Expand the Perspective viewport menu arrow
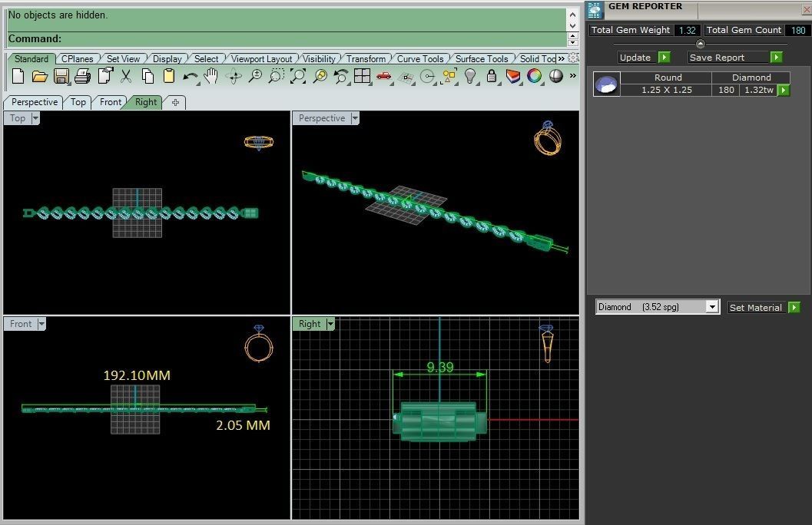The height and width of the screenshot is (525, 812). click(x=355, y=118)
